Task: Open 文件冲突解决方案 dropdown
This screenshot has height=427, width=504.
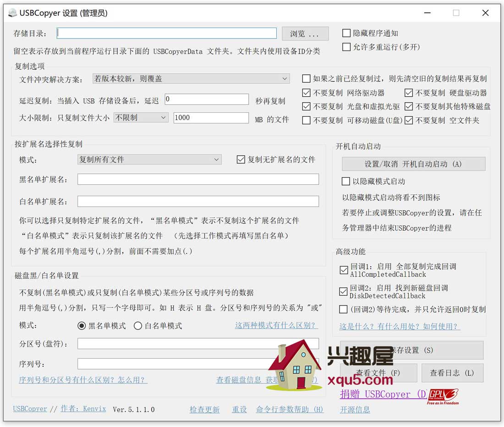Action: 191,79
